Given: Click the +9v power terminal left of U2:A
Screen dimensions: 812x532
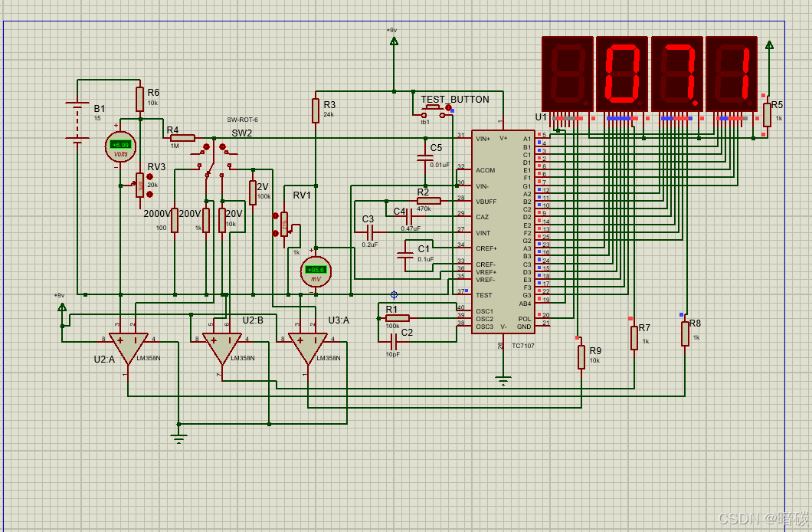Looking at the screenshot, I should click(61, 307).
